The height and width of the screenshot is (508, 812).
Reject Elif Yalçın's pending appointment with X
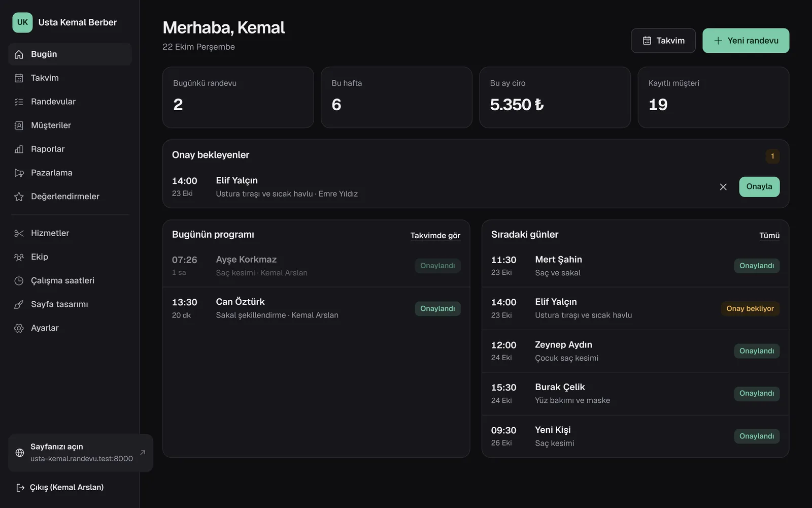point(723,187)
